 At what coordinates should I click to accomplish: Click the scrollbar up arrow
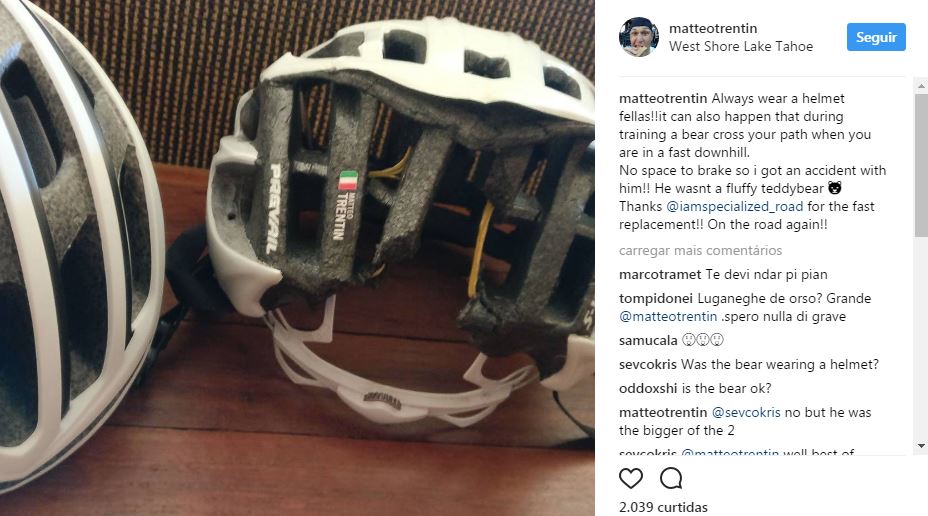pos(921,86)
